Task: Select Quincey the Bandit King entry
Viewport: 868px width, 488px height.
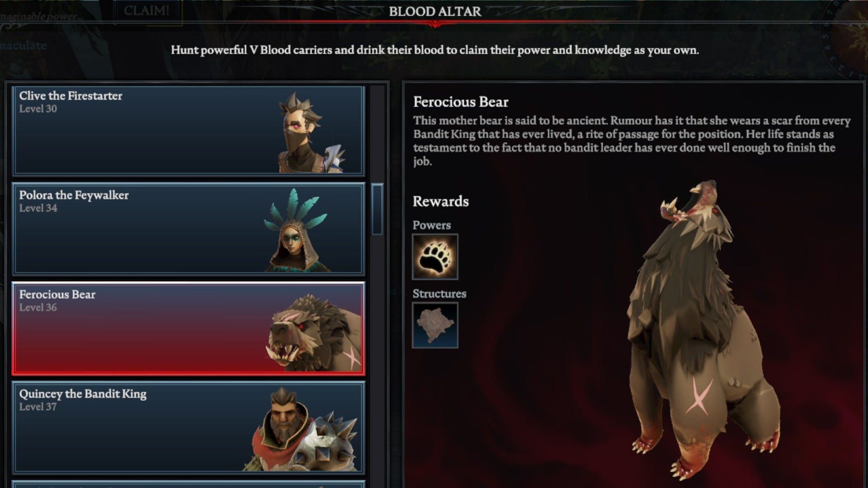Action: coord(189,427)
